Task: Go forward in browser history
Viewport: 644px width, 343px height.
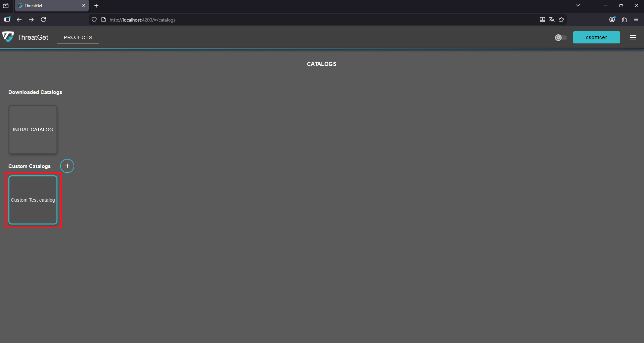Action: click(x=31, y=20)
